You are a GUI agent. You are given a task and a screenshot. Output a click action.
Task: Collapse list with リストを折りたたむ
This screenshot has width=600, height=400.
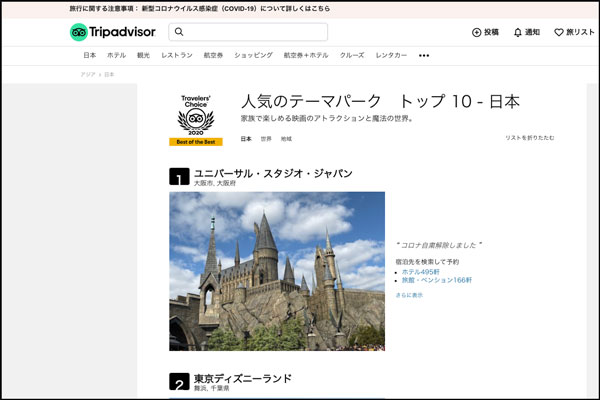(529, 138)
